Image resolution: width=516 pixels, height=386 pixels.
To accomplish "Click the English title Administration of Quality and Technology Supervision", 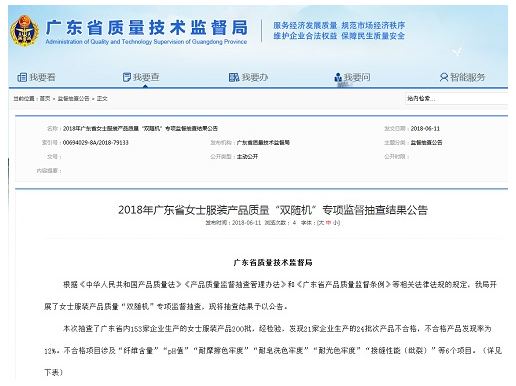I will click(x=146, y=42).
